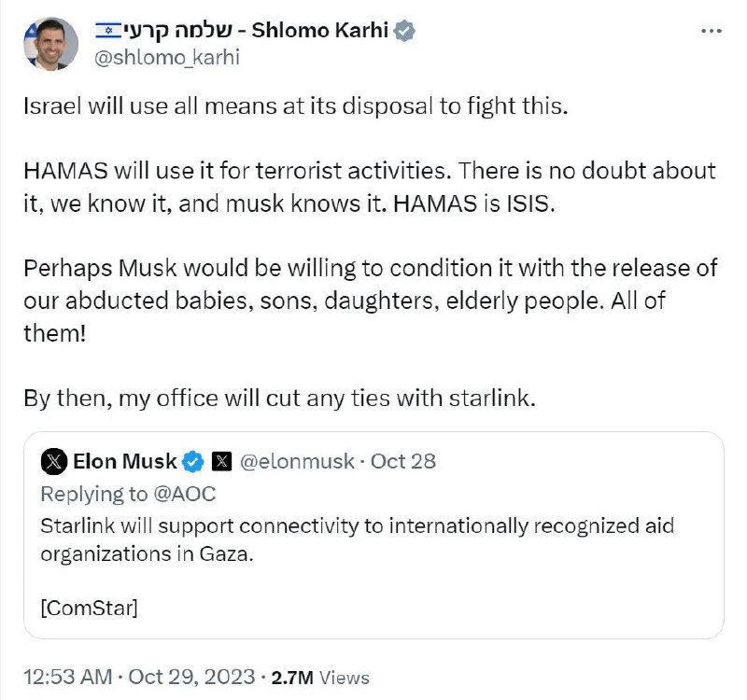Click the paragraph starting 'Israel will use all means'
Viewport: 747px width, 700px height.
(294, 105)
